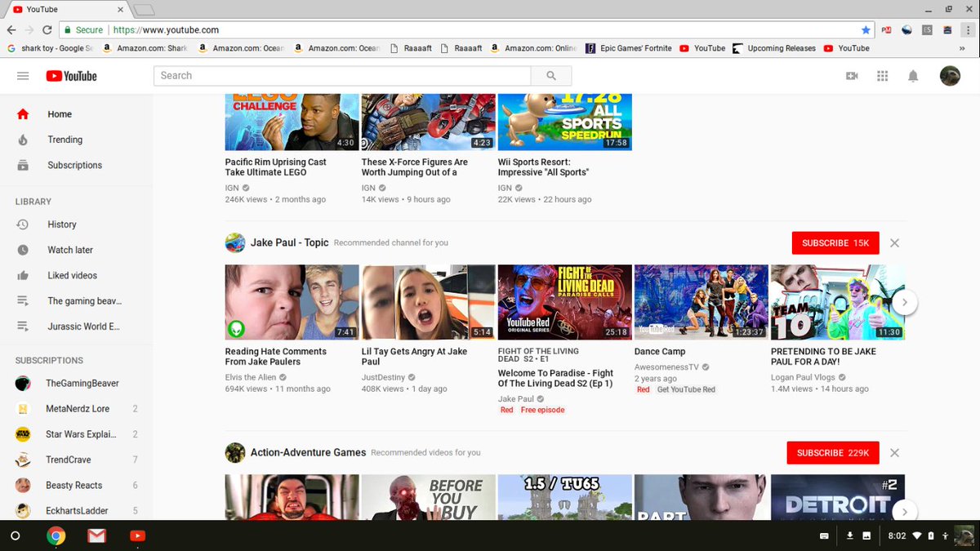
Task: Play Reading Hate Comments video thumbnail
Action: [292, 302]
